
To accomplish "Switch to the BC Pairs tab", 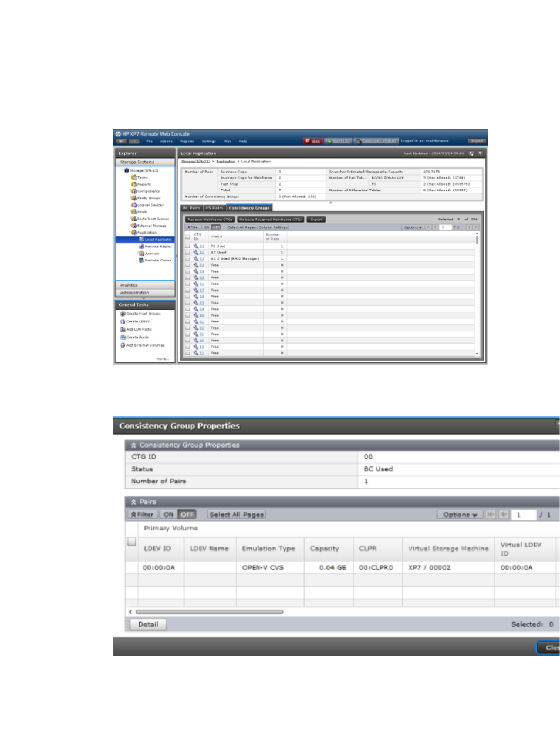I will [191, 208].
